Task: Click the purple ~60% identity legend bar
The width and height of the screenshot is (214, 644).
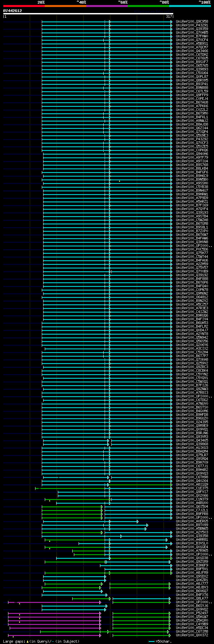Action: [107, 6]
